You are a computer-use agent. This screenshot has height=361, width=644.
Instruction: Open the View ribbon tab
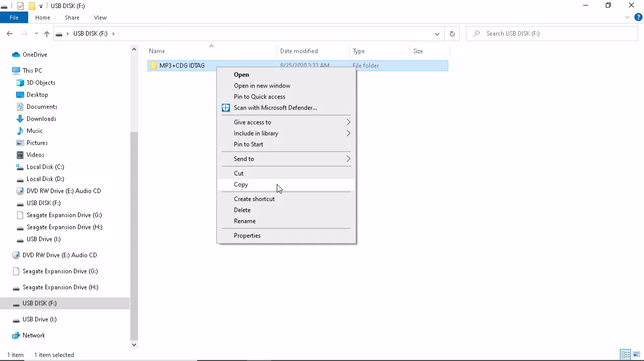click(100, 18)
